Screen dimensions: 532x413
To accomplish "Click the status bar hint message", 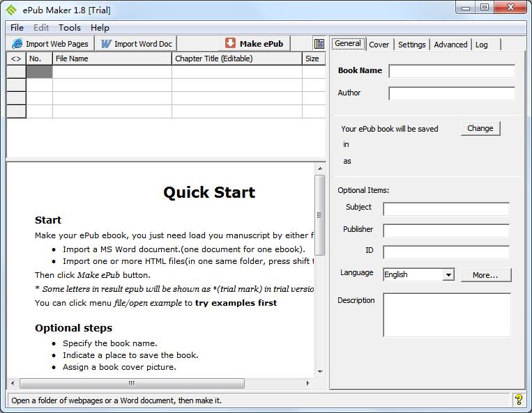I will click(x=116, y=400).
